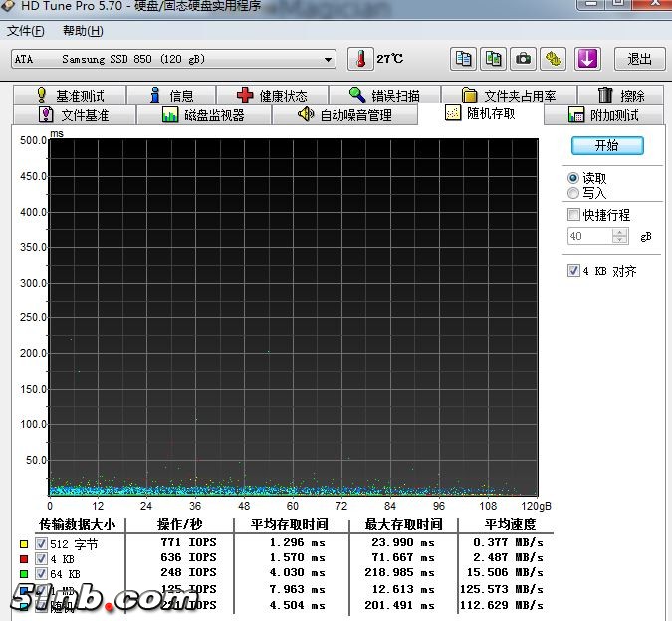Open the 错误扫描 error scan tab

[383, 96]
